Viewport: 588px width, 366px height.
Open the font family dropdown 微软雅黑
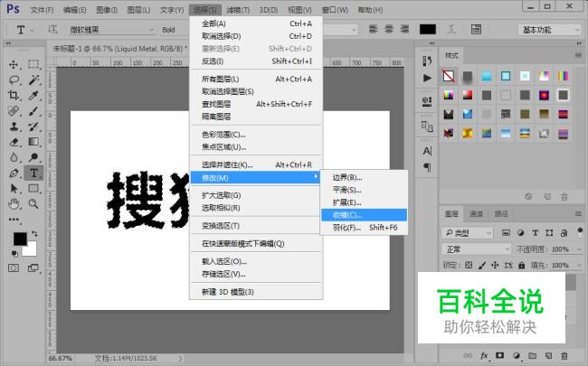pyautogui.click(x=111, y=30)
